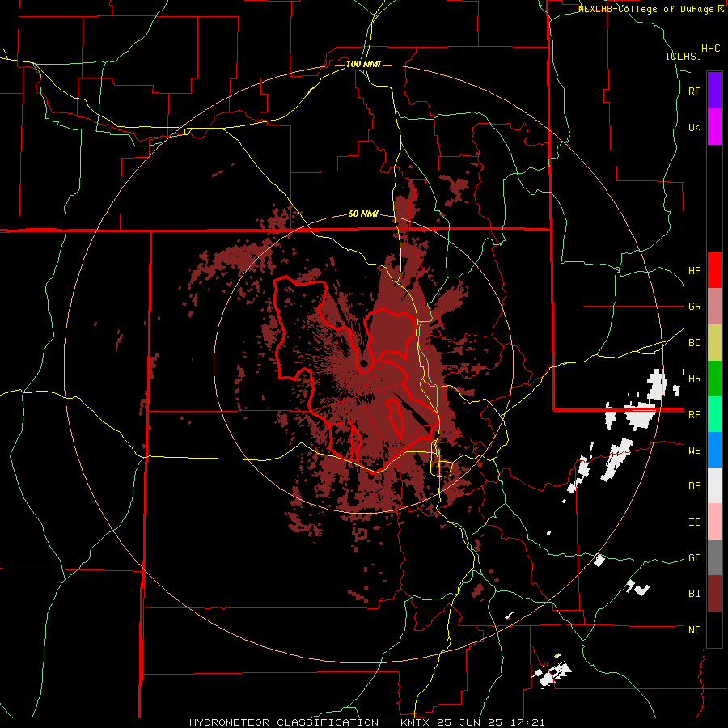This screenshot has width=728, height=728.
Task: Click the '100 NMI' range ring label
Action: point(363,64)
